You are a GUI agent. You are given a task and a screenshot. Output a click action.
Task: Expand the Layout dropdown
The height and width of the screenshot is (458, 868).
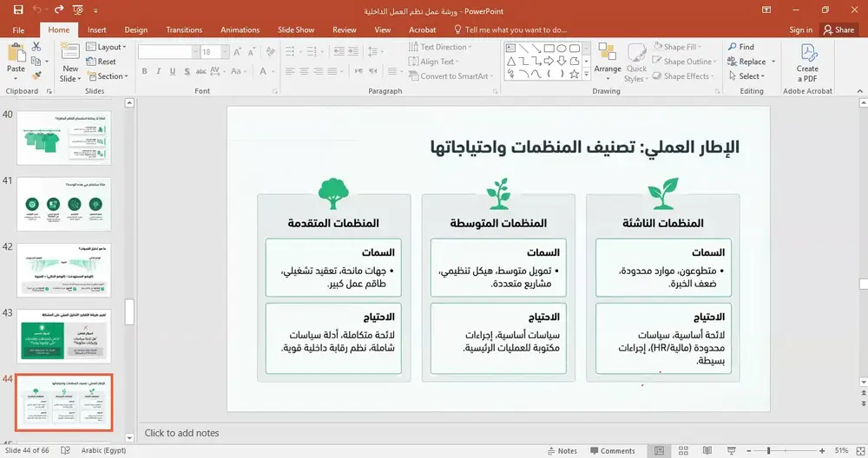click(x=106, y=47)
